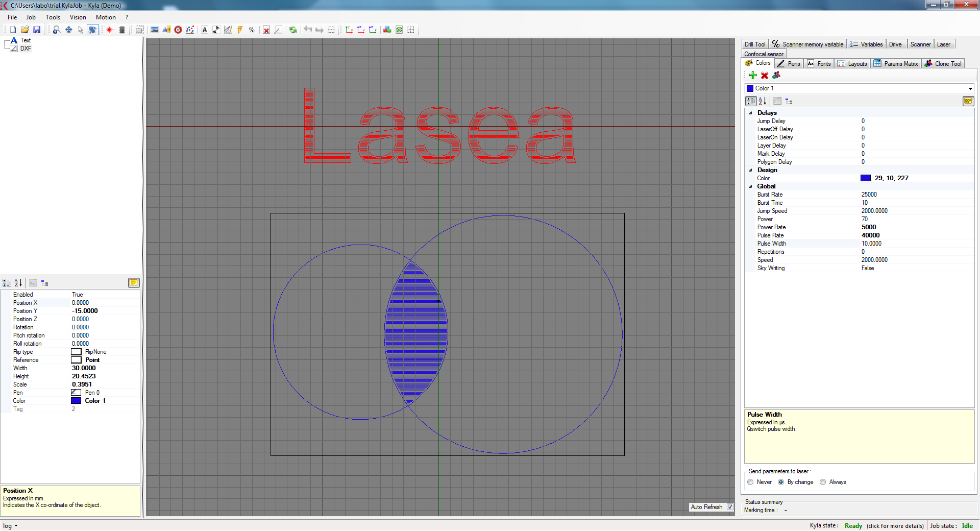Open the ? help menu

click(x=127, y=17)
